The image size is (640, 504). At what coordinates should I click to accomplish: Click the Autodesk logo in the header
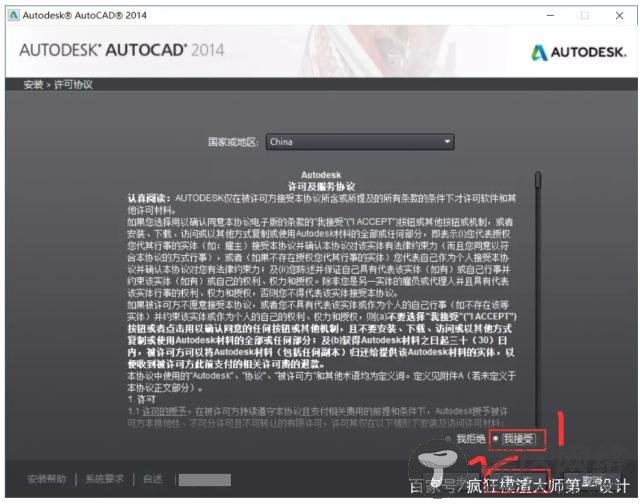[x=578, y=52]
